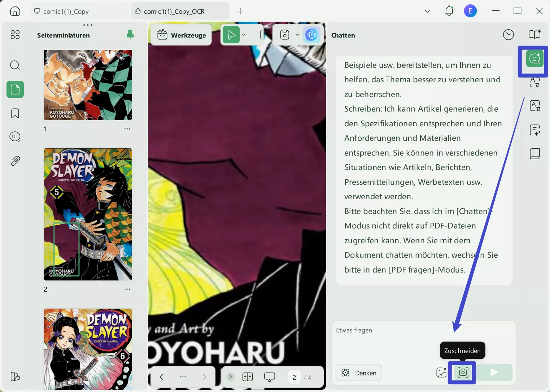Open the book icon at the bottom of right sidebar
This screenshot has height=392, width=550.
tap(535, 154)
